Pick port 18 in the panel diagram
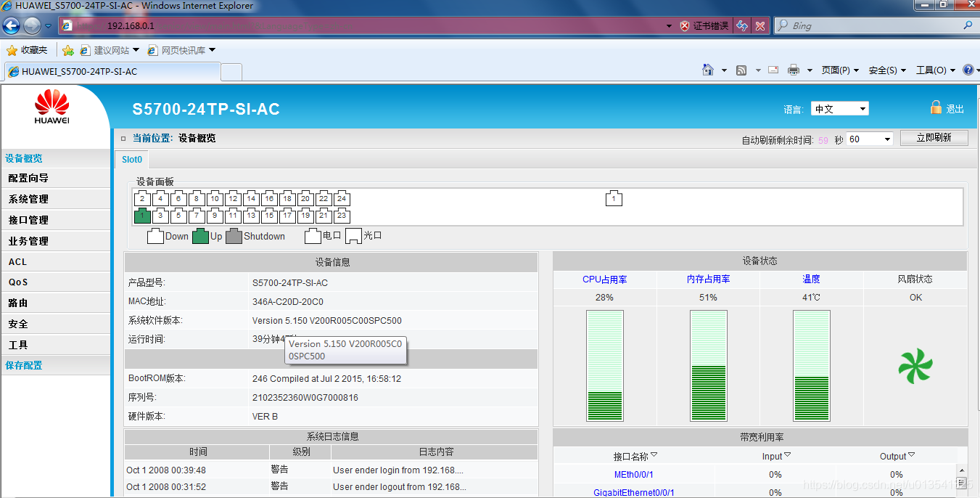The height and width of the screenshot is (498, 980). pyautogui.click(x=287, y=199)
